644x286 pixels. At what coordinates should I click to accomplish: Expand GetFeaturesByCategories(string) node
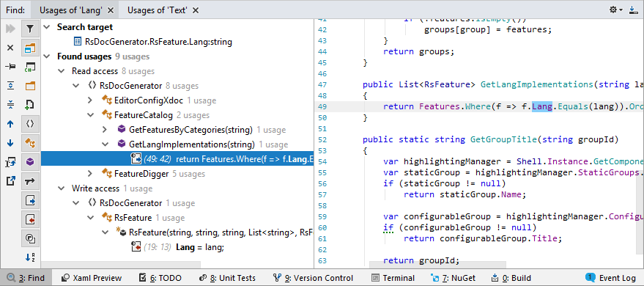coord(106,130)
